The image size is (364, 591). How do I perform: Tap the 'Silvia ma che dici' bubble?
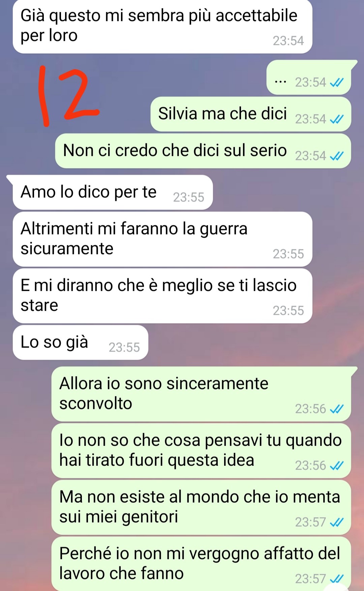[x=251, y=114]
